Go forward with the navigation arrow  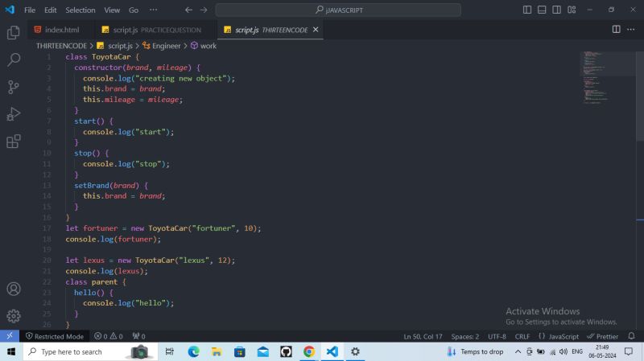(204, 10)
